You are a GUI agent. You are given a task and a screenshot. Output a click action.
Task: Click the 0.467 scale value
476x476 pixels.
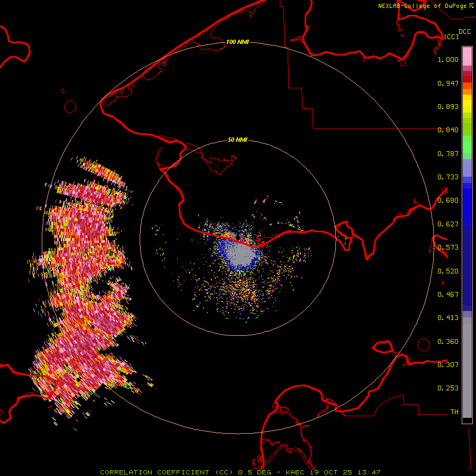pyautogui.click(x=448, y=295)
